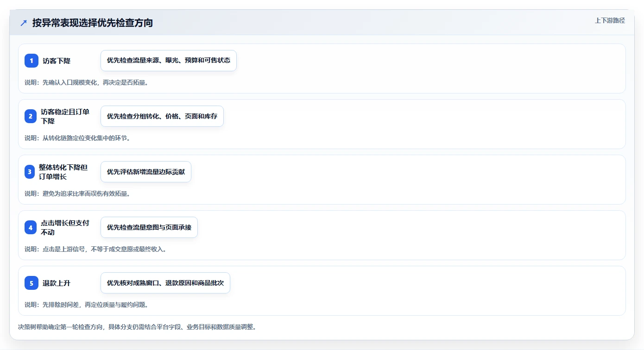Screen dimensions: 644x350
Task: Click the arrow icon beside the panel title
Action: [x=24, y=23]
